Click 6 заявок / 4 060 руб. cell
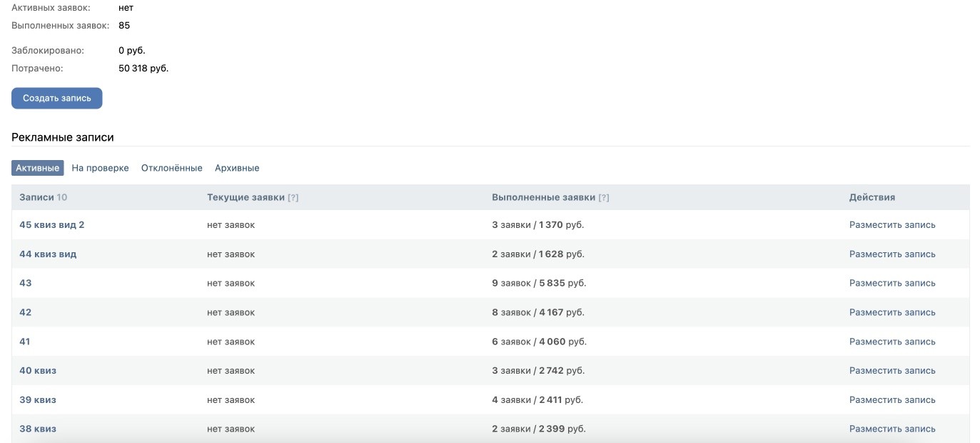 (539, 342)
